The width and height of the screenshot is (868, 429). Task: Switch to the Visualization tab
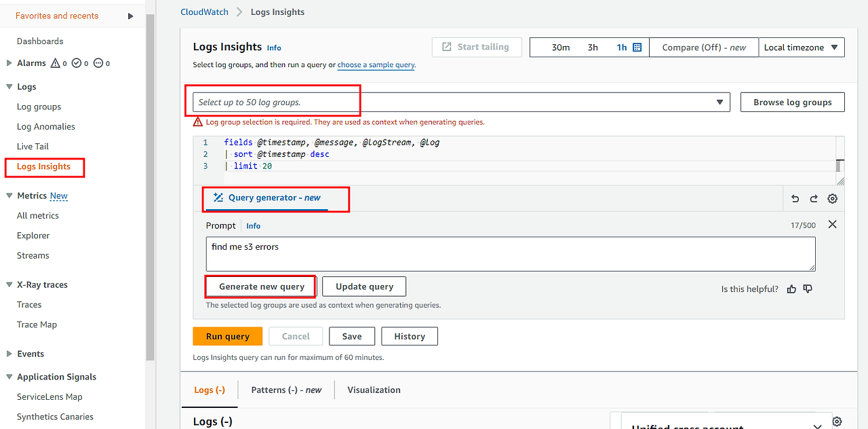[374, 390]
